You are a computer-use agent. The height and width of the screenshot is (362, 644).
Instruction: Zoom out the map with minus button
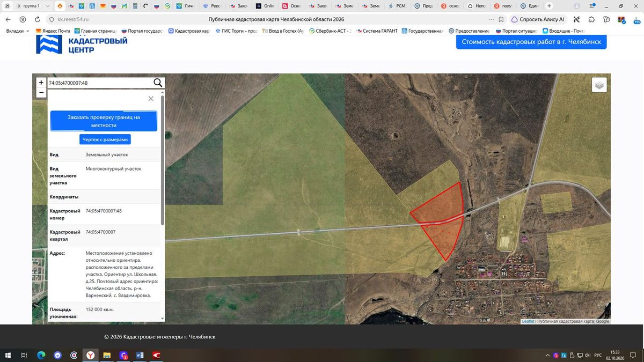pos(41,93)
